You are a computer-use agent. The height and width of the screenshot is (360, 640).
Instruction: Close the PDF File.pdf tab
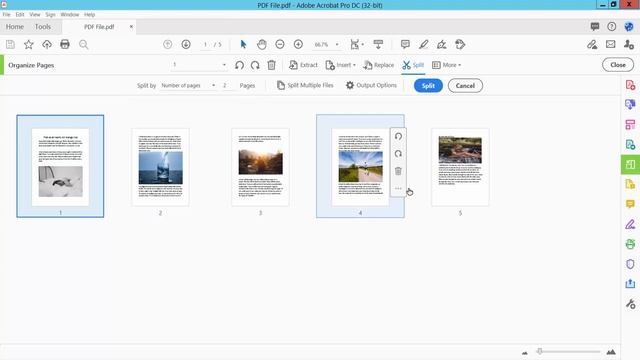click(131, 27)
